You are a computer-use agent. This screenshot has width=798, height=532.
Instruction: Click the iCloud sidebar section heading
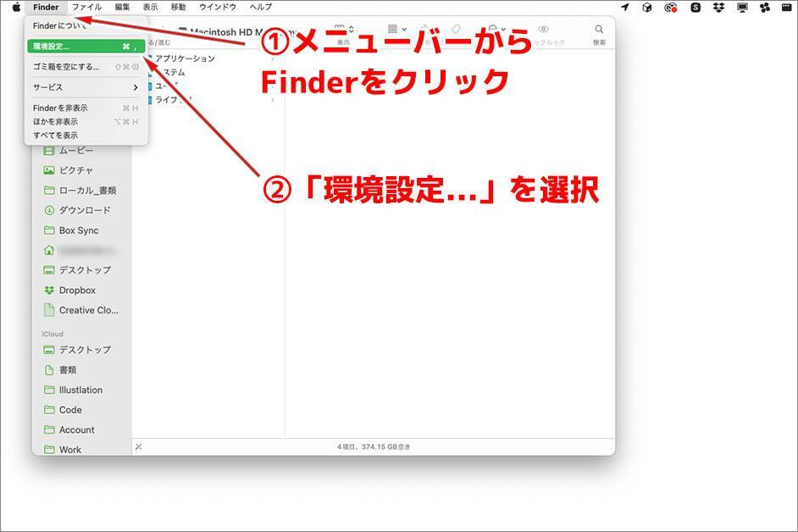[53, 334]
